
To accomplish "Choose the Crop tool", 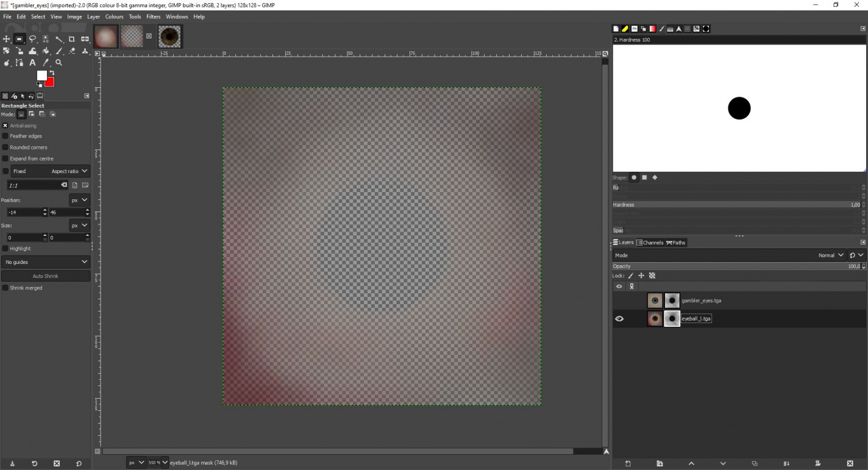I will tap(72, 39).
